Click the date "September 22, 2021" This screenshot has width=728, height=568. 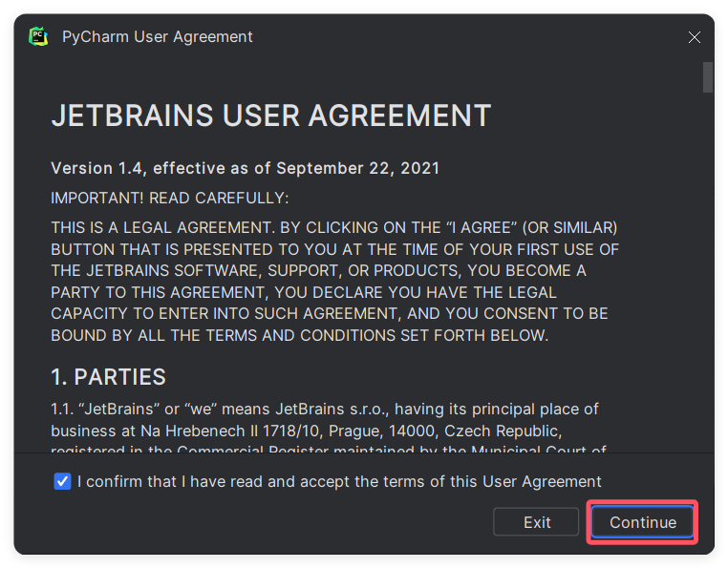[358, 168]
